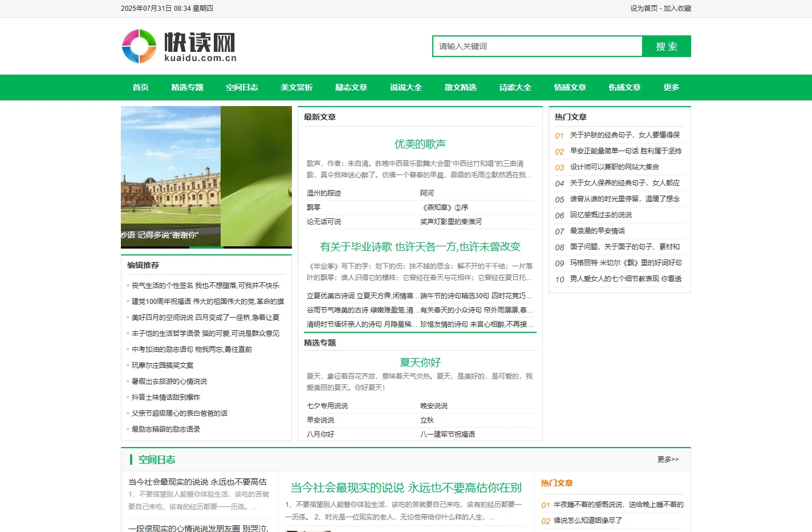This screenshot has height=532, width=812.
Task: Open article headline 优美的歌声
Action: (x=420, y=144)
